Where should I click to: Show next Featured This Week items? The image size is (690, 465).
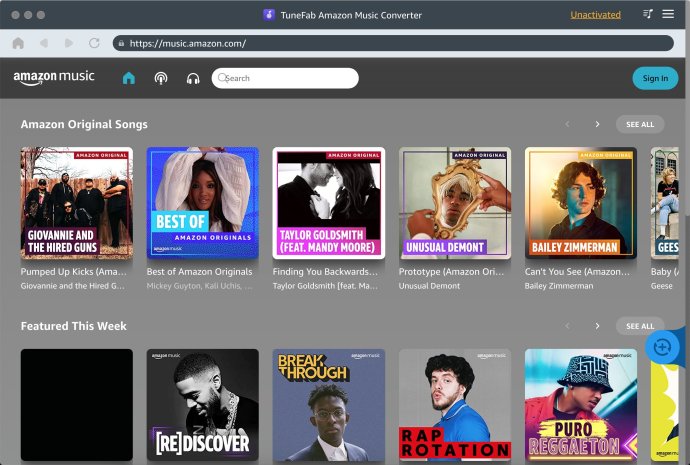click(597, 326)
